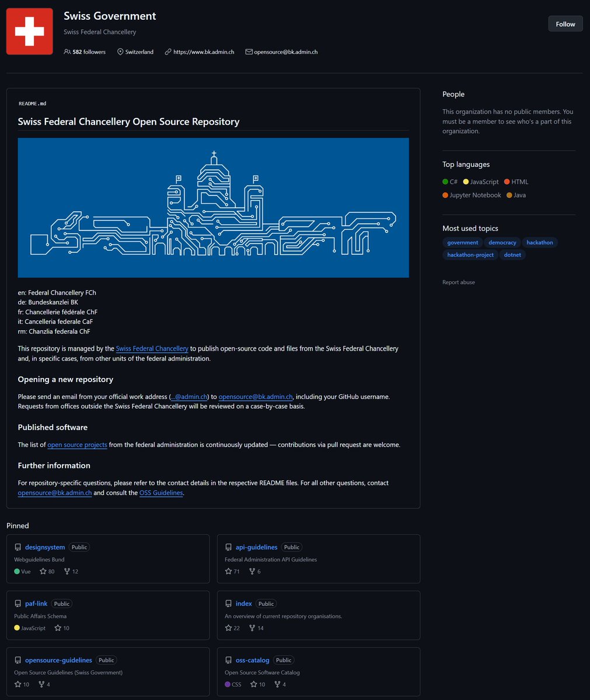
Task: Click the repo icon beside api-guidelines
Action: (229, 547)
